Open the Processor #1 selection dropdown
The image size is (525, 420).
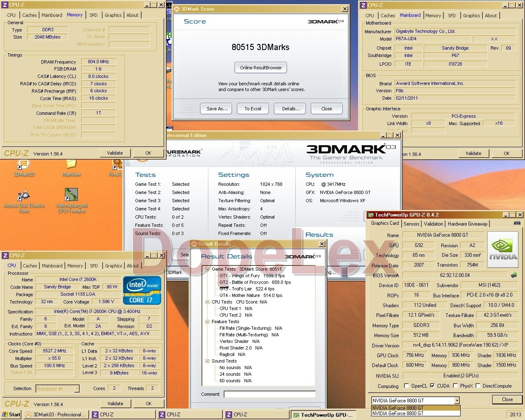pos(76,388)
